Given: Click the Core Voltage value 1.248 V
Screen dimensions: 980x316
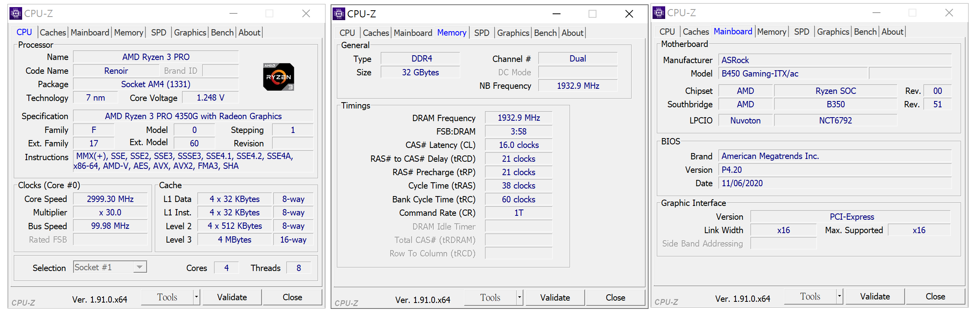Looking at the screenshot, I should (211, 97).
